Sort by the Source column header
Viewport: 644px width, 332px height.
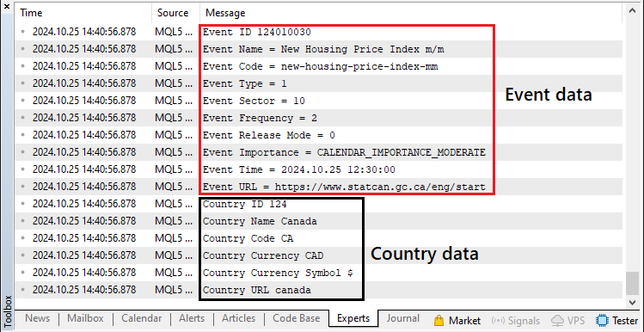tap(175, 13)
